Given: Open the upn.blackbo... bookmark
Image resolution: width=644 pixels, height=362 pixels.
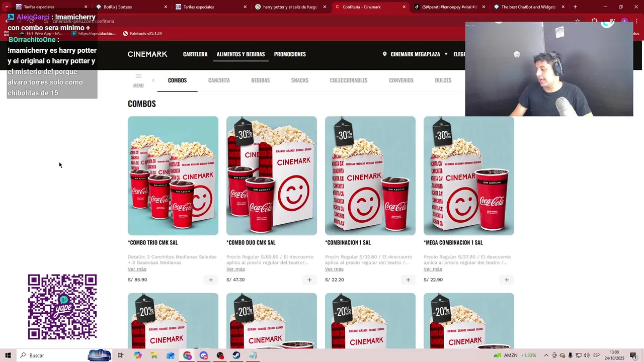Looking at the screenshot, I should click(94, 34).
